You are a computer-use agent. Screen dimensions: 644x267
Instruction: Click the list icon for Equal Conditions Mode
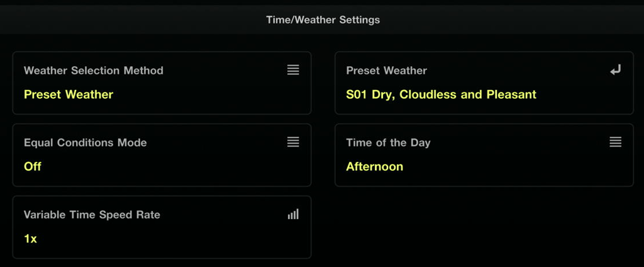click(293, 142)
